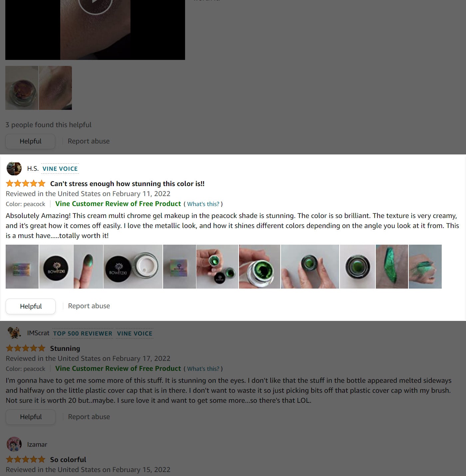Viewport: 466px width, 476px height.
Task: Click TOP 500 REVIEWER badge
Action: (83, 334)
